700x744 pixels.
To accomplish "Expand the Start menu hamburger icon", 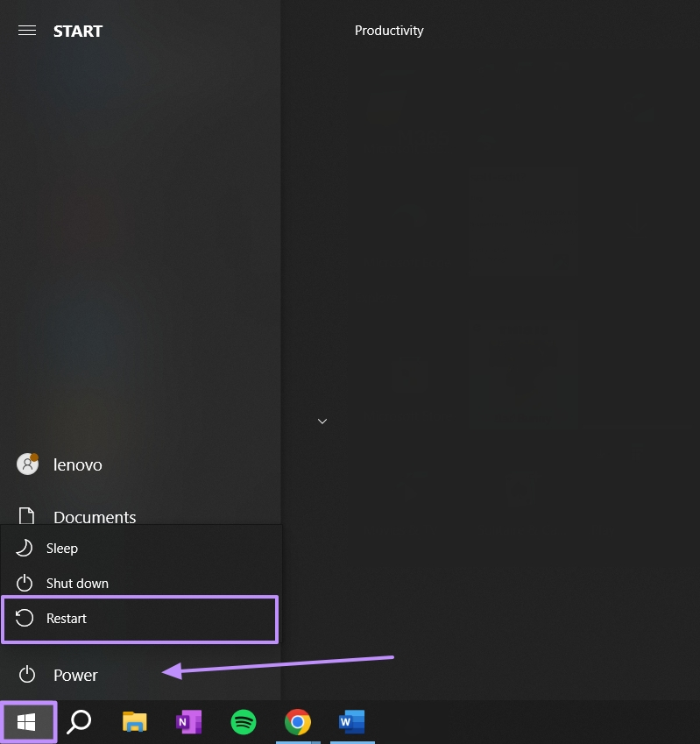I will point(27,31).
